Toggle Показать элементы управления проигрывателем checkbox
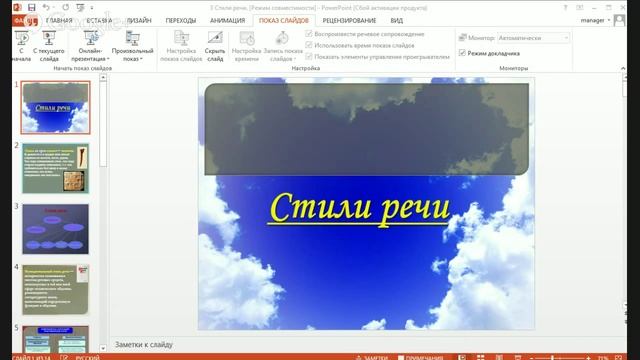Screen dimensions: 640x360 [x=309, y=57]
